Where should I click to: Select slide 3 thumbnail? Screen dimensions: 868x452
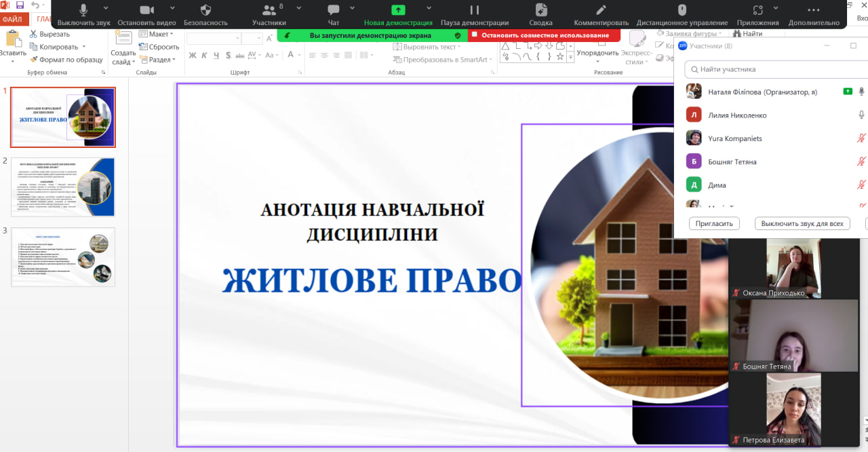pos(63,257)
